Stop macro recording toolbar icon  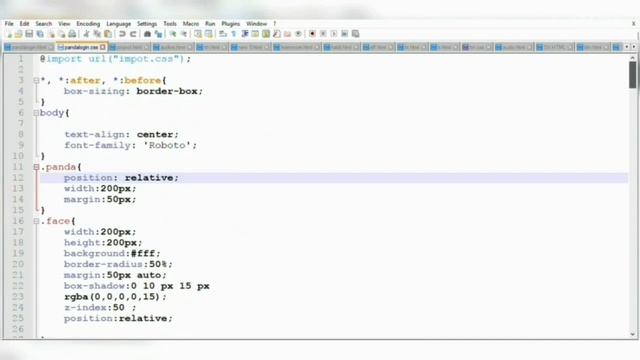click(x=323, y=34)
